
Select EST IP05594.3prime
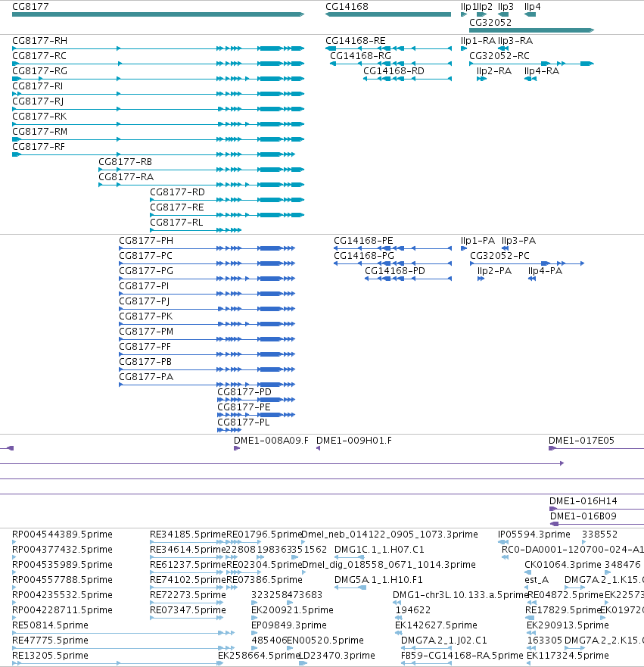pyautogui.click(x=534, y=535)
